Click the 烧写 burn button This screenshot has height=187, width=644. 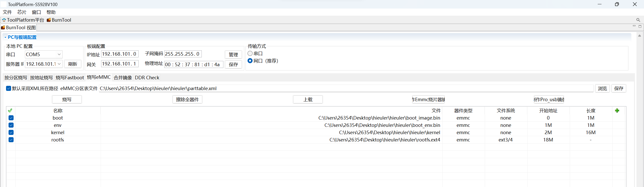[67, 99]
